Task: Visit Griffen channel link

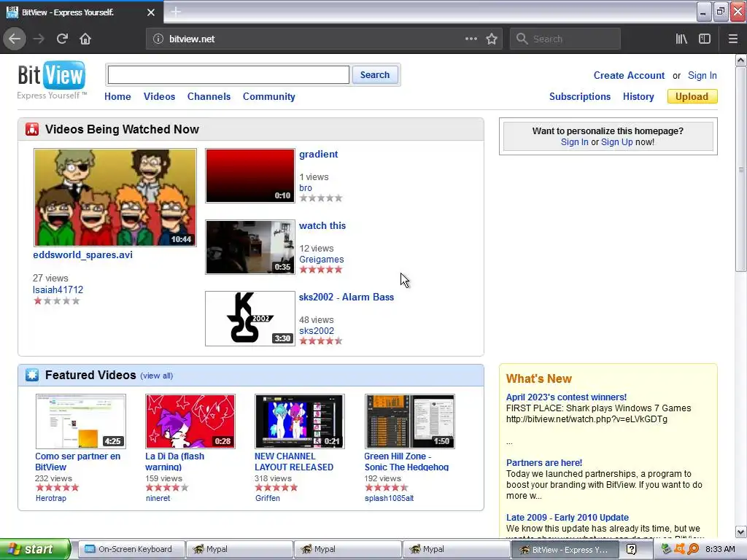Action: click(x=267, y=498)
